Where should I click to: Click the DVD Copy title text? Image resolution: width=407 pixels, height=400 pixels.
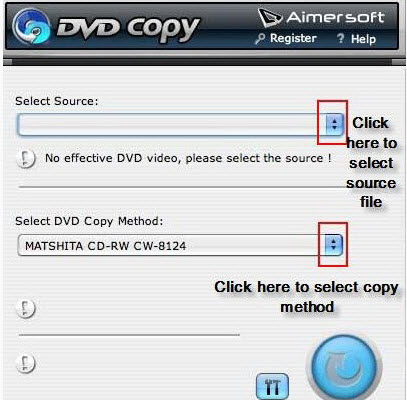(128, 28)
